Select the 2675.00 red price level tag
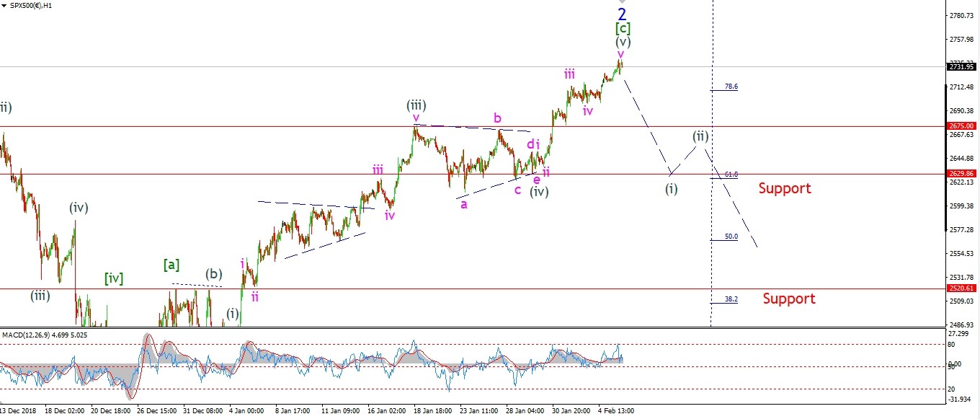Viewport: 980px width, 419px height. 960,126
